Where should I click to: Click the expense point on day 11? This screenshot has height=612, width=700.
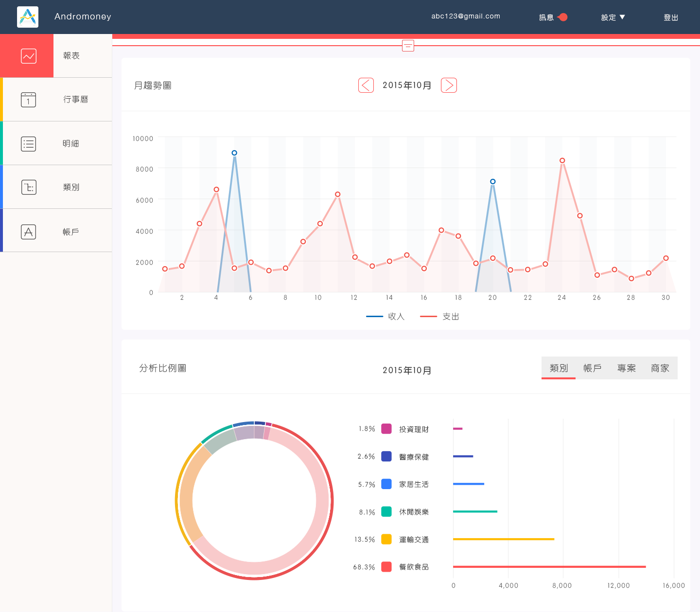coord(337,194)
